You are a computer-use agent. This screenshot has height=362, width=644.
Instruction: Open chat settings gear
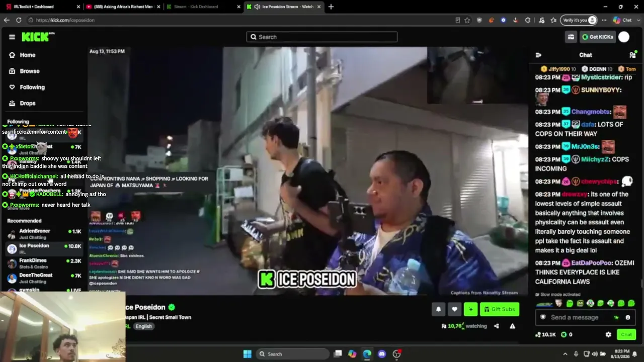point(608,334)
